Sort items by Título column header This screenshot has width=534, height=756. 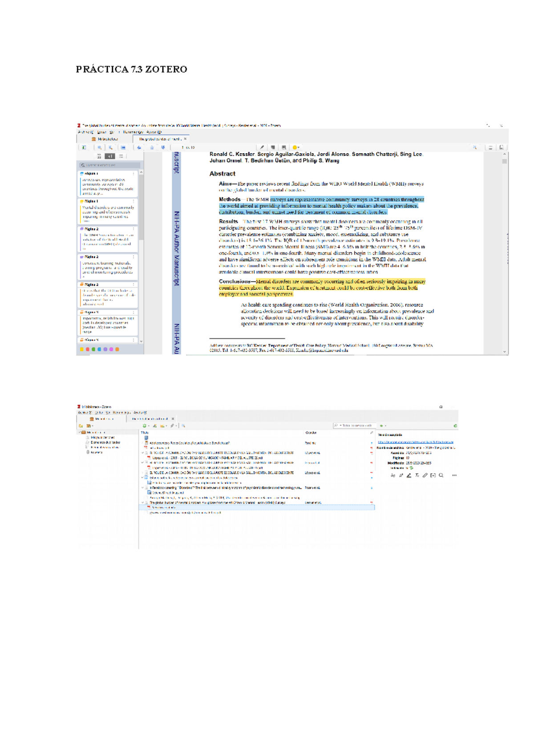tap(145, 433)
